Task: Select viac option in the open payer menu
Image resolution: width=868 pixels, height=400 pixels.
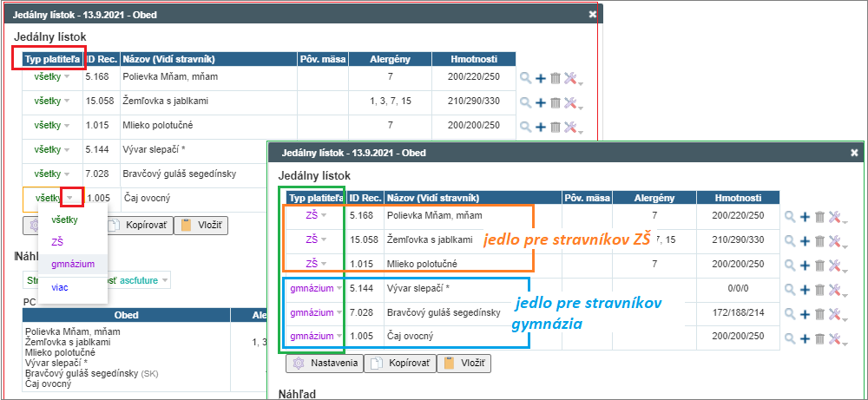Action: 61,286
